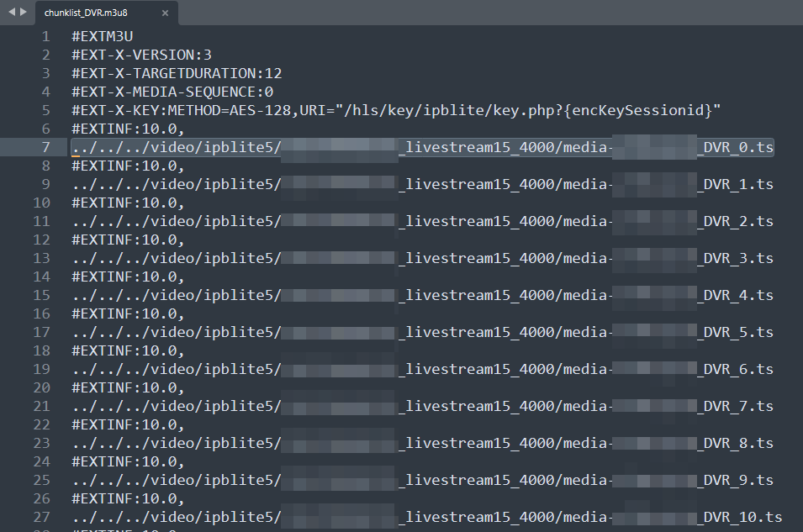Click the line ending in _DVR_2.ts

[422, 221]
